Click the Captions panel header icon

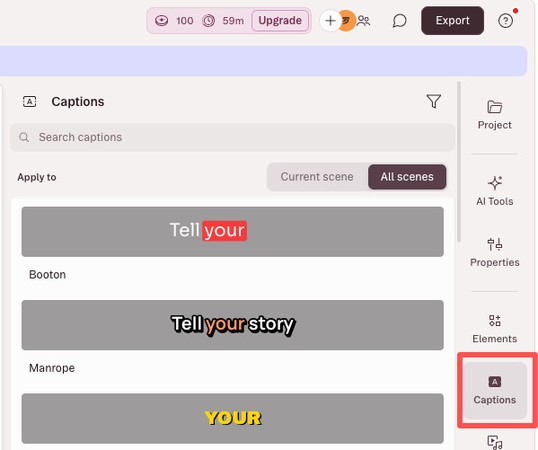click(x=30, y=102)
